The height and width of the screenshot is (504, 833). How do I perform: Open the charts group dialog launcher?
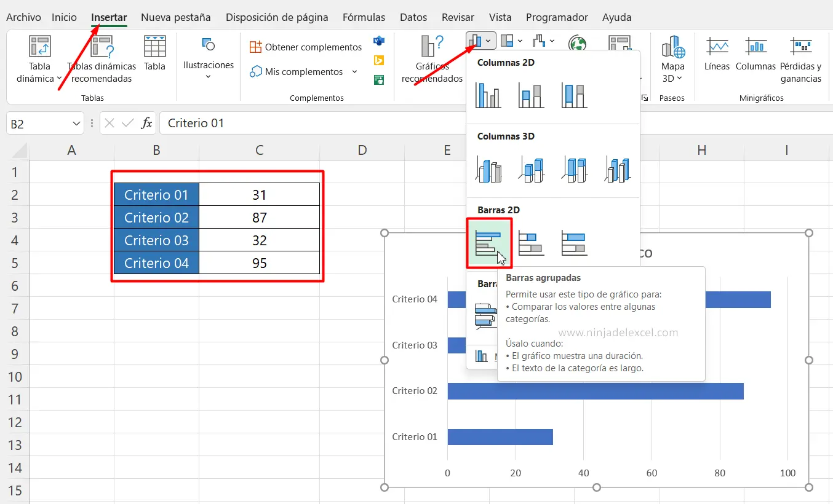(x=645, y=98)
